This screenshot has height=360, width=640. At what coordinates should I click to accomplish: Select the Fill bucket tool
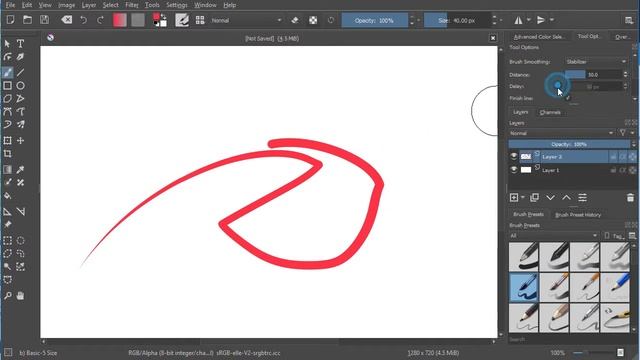[7, 196]
